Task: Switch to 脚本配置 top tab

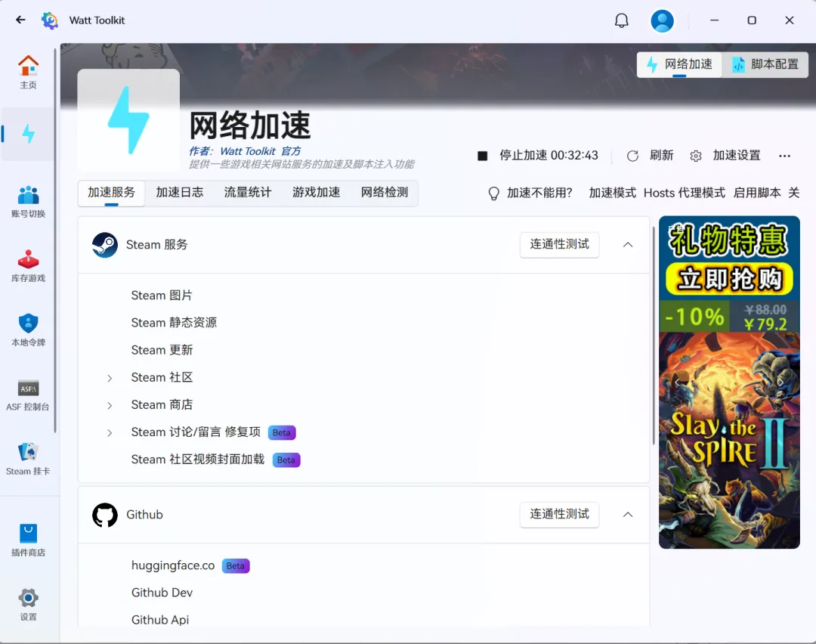Action: (765, 64)
